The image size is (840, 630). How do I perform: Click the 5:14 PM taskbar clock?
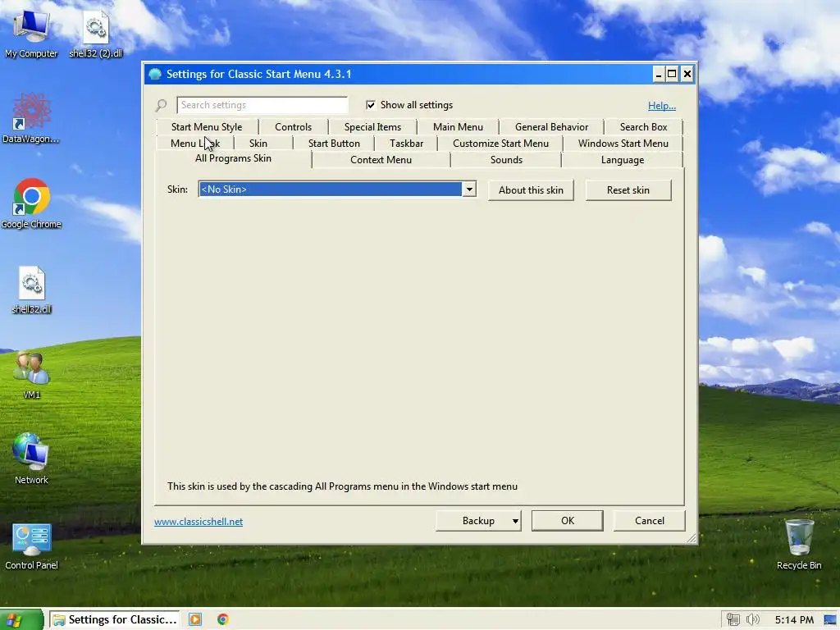[x=794, y=620]
